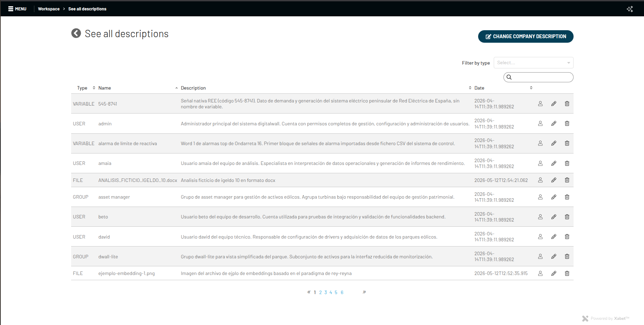Image resolution: width=644 pixels, height=325 pixels.
Task: Edit alarma de límite de reactiva description
Action: pos(554,143)
